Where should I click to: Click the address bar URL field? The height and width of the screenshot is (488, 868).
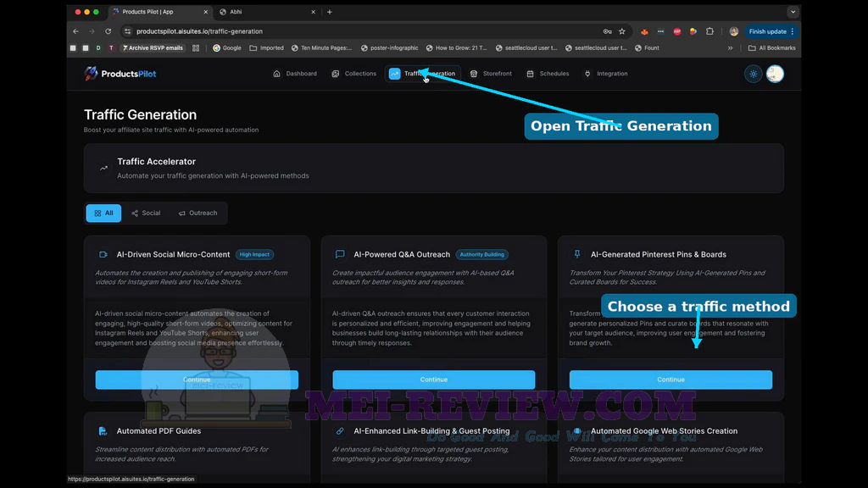365,31
